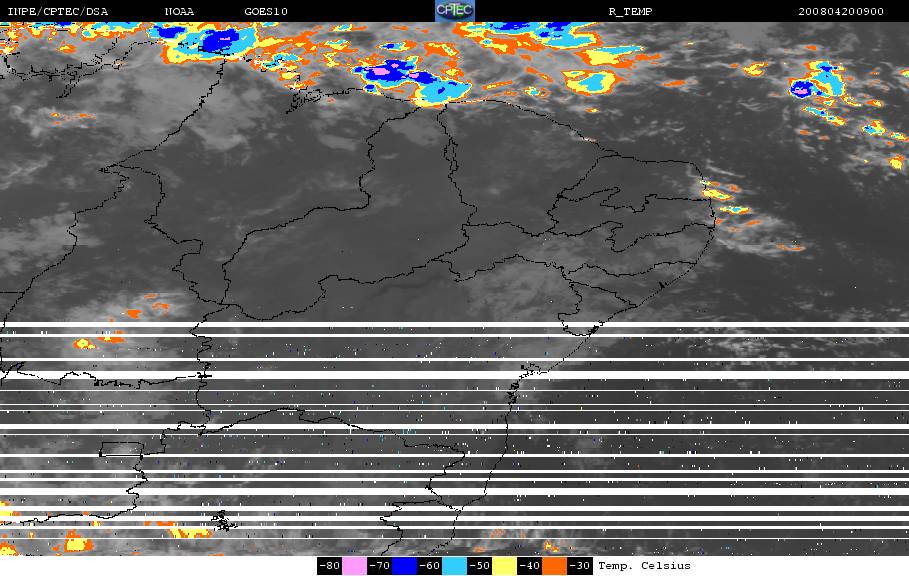This screenshot has height=576, width=909.
Task: Click the -70 legend value
Action: pyautogui.click(x=380, y=566)
